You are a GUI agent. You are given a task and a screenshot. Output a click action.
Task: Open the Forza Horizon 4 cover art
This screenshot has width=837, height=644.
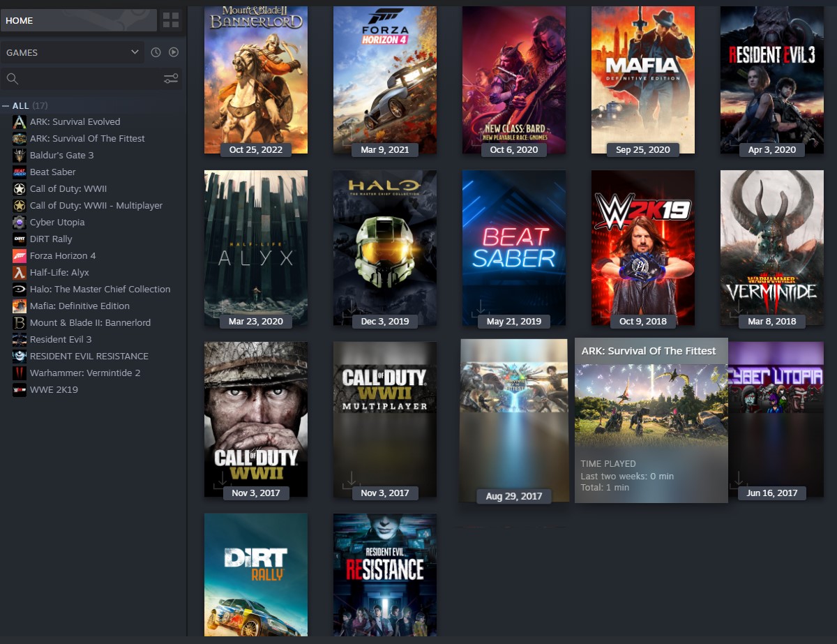pyautogui.click(x=385, y=77)
